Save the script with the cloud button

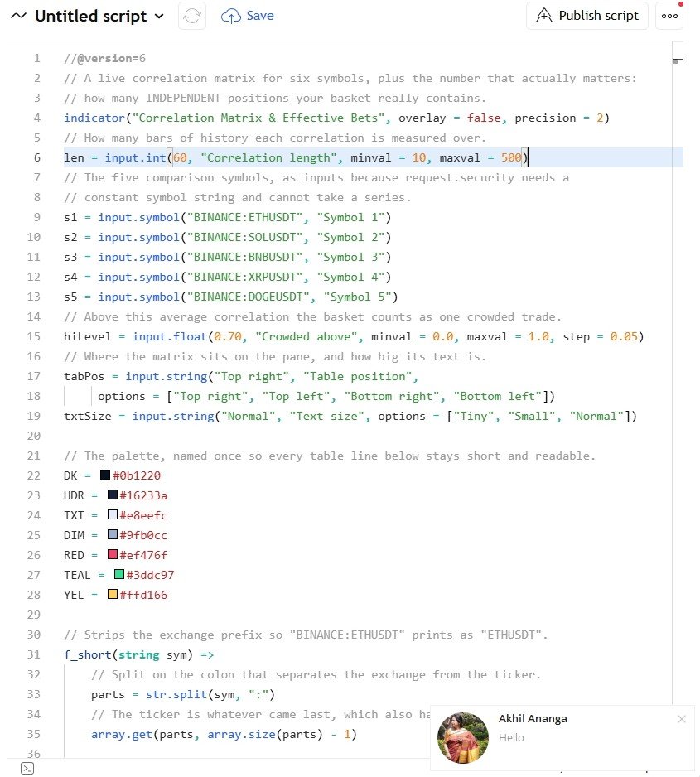coord(247,16)
